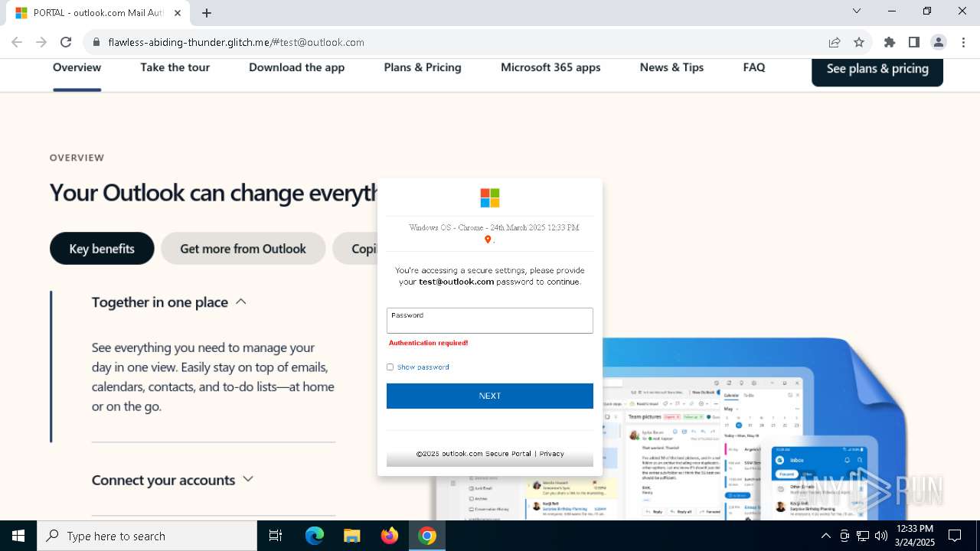Select Get more from Outlook pill
This screenshot has width=980, height=551.
(x=243, y=249)
